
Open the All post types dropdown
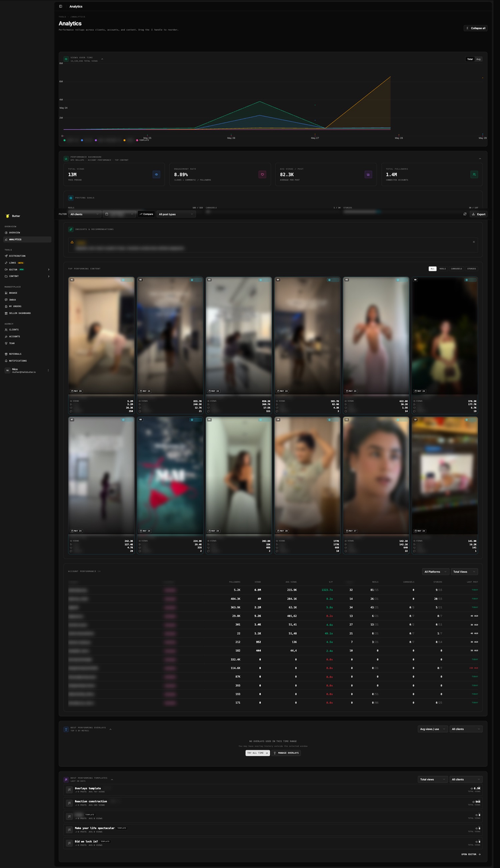coord(176,214)
